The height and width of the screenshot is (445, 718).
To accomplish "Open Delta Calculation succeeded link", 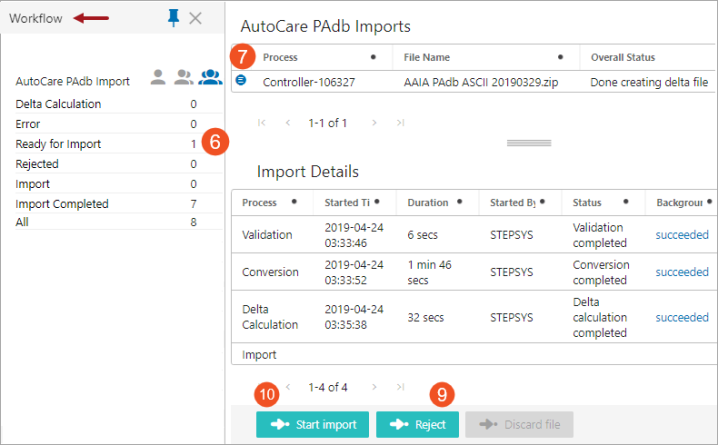I will 682,317.
